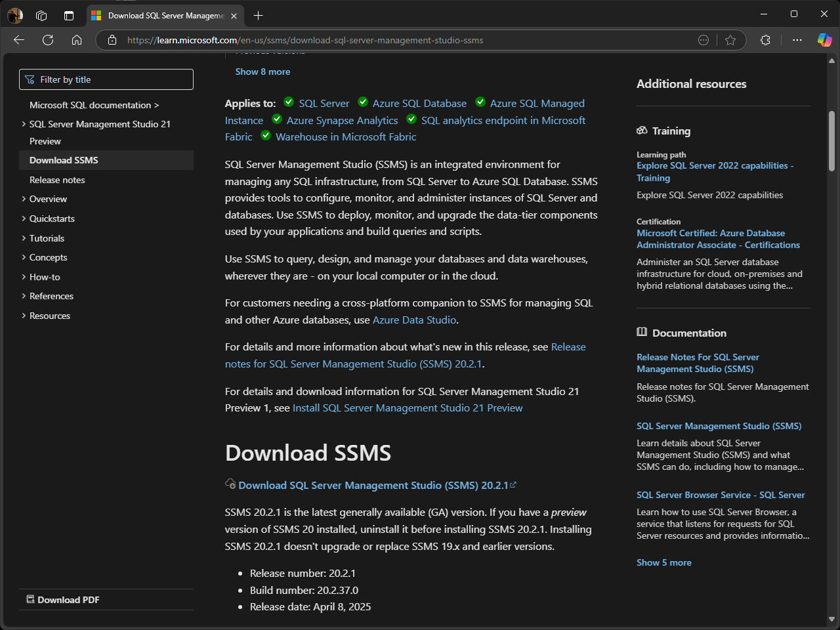840x630 pixels.
Task: Click the funnel icon inside Filter by title
Action: (x=30, y=79)
